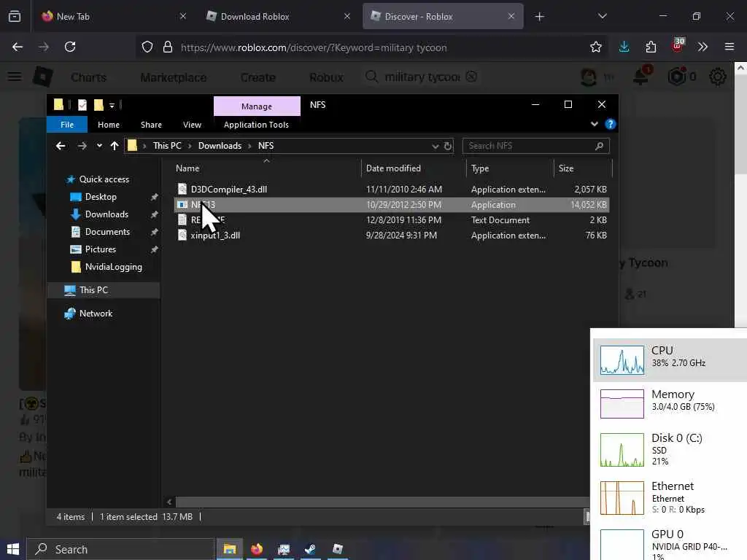Switch to the Home ribbon tab
Viewport: 747px width, 560px height.
109,124
